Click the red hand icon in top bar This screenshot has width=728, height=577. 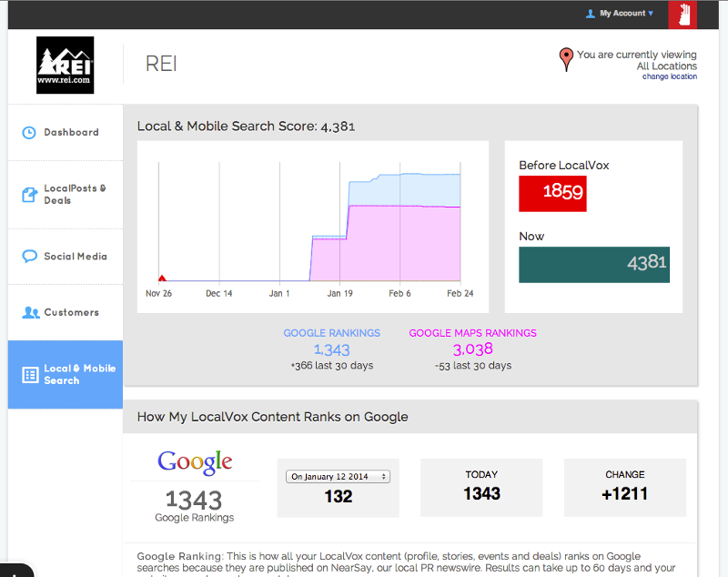pyautogui.click(x=682, y=14)
